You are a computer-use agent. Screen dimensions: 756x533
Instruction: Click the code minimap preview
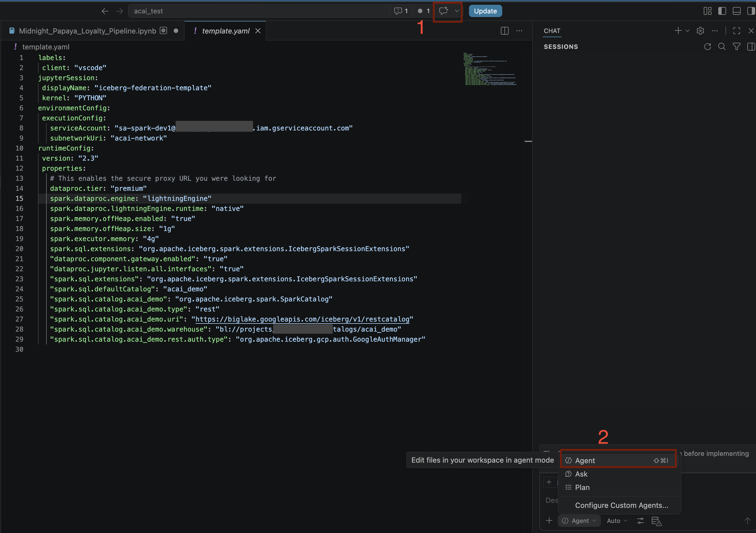tap(490, 69)
